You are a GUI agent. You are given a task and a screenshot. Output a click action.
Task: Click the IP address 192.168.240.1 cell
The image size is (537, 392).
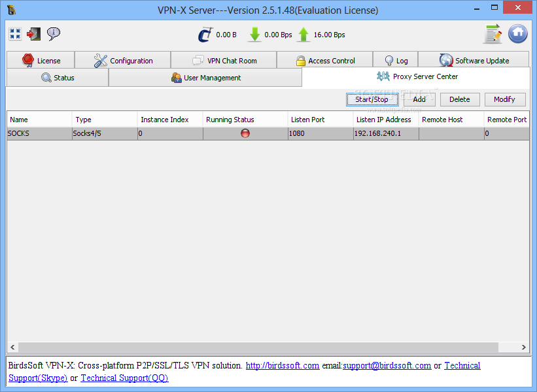tap(386, 133)
